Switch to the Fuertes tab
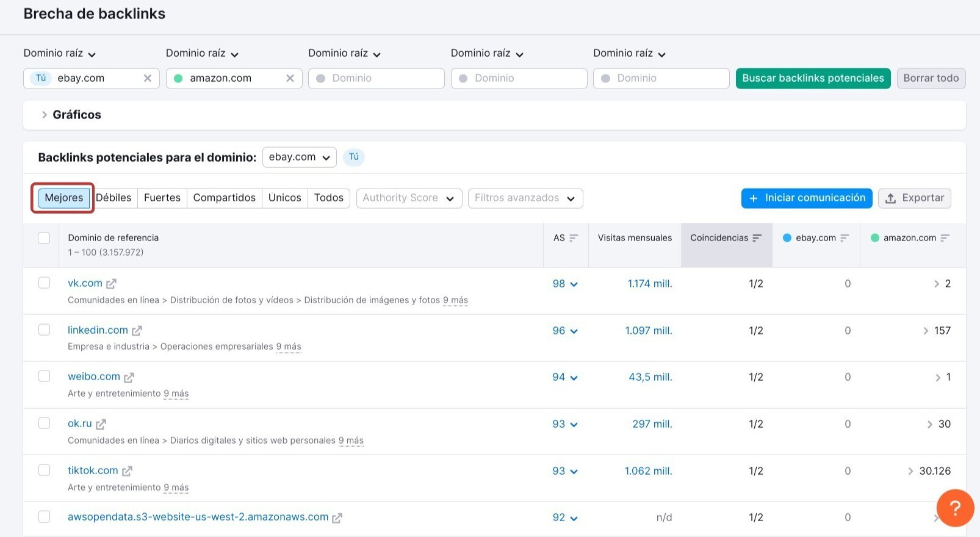This screenshot has width=980, height=537. point(162,198)
